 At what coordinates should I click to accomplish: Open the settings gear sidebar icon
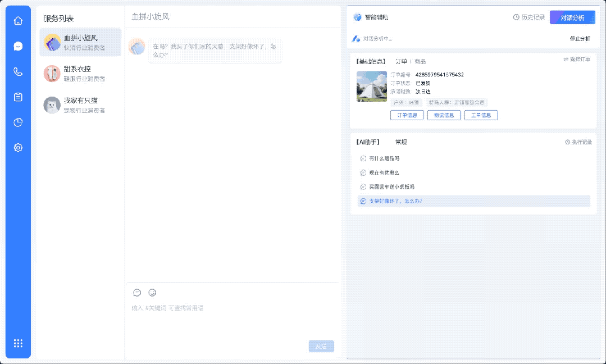coord(18,148)
